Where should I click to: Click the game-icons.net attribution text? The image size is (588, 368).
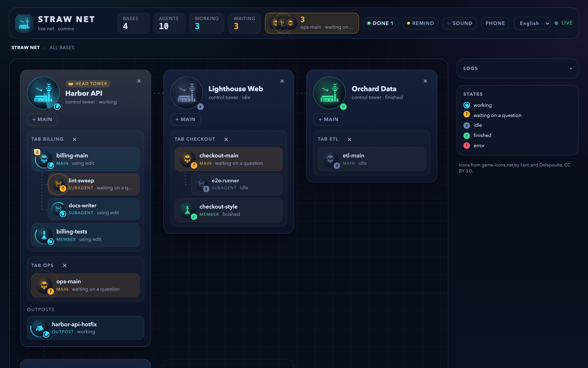pyautogui.click(x=515, y=168)
